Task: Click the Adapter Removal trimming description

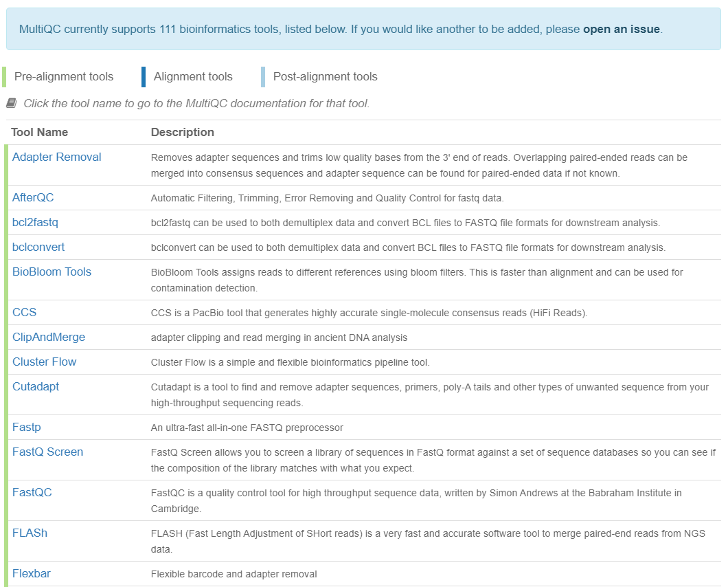Action: coord(419,165)
